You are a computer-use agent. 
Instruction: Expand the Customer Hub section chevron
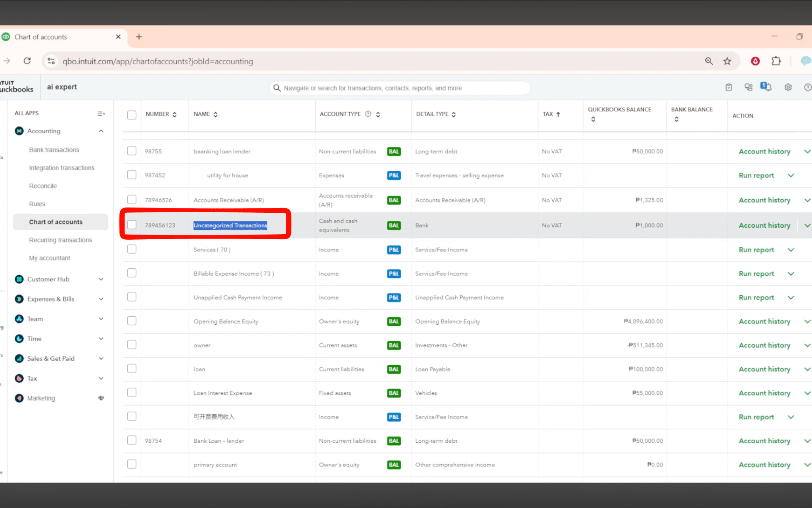(101, 279)
